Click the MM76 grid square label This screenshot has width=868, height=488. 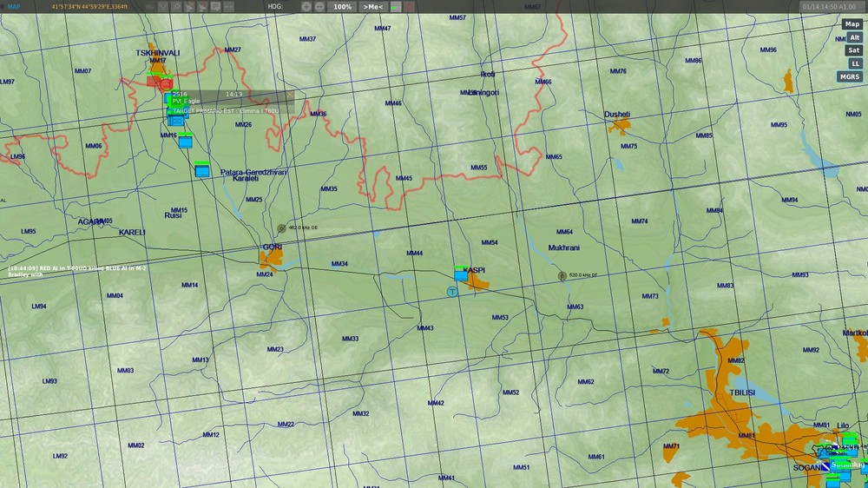click(x=618, y=71)
